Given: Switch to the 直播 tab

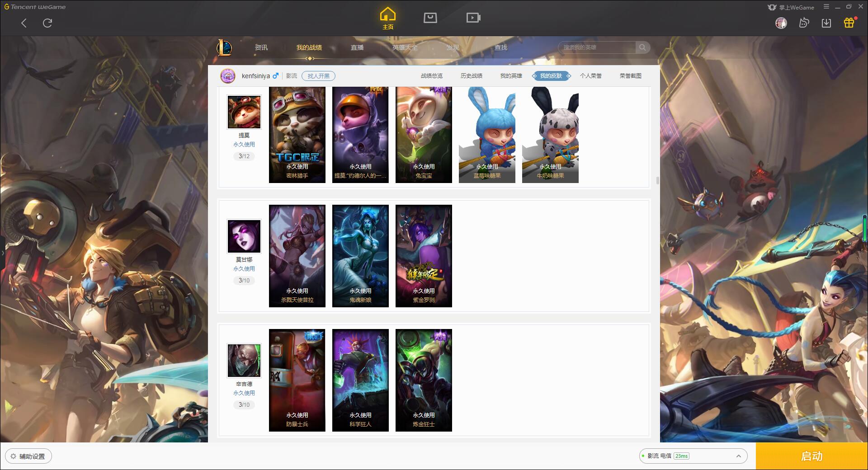Looking at the screenshot, I should (357, 47).
